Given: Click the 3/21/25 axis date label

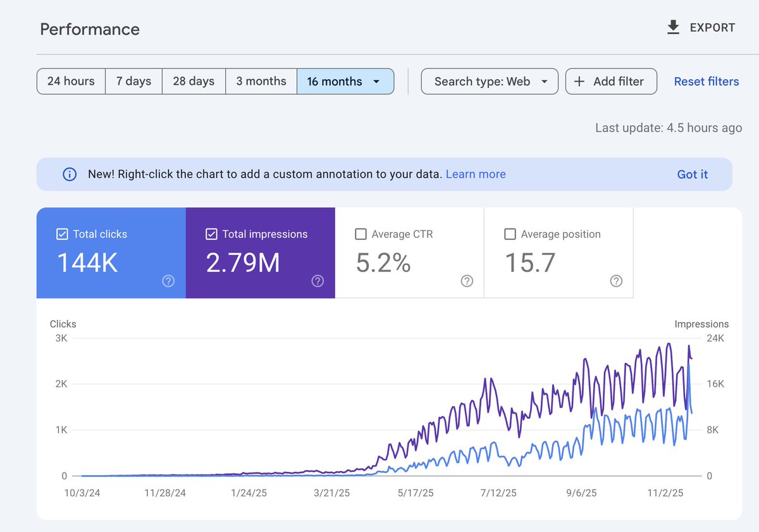Looking at the screenshot, I should click(x=333, y=493).
